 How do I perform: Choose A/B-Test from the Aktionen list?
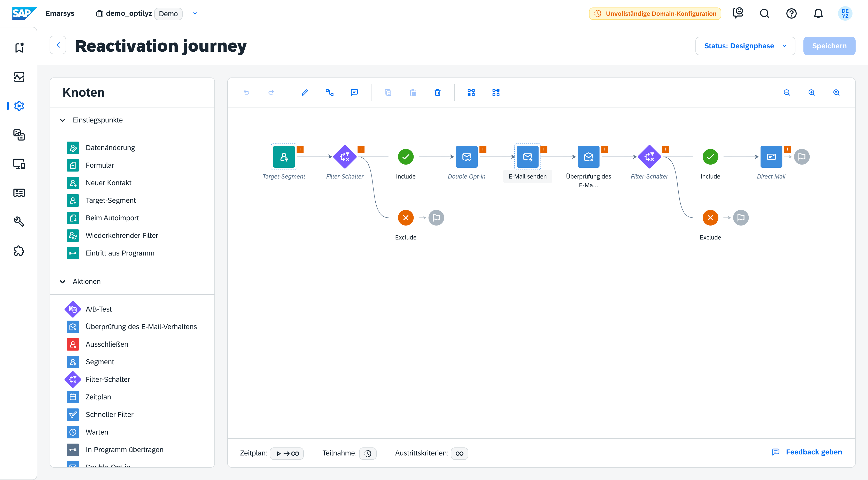click(98, 309)
